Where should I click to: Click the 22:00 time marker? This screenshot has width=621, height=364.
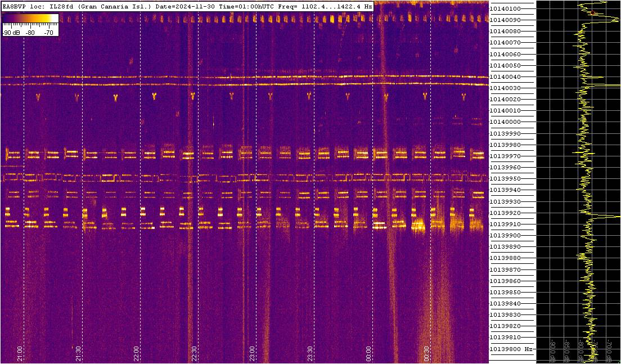pos(136,354)
